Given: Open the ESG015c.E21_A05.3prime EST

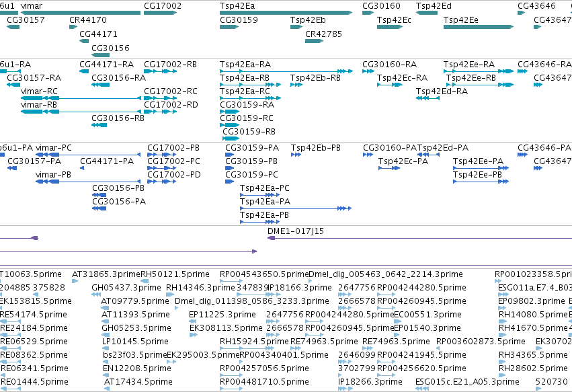Looking at the screenshot, I should (421, 389).
